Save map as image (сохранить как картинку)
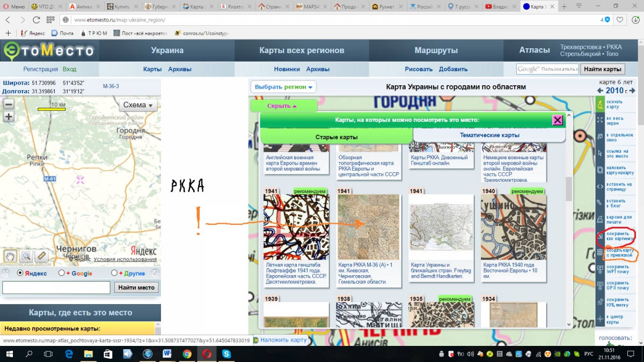This screenshot has height=362, width=644. (x=600, y=235)
